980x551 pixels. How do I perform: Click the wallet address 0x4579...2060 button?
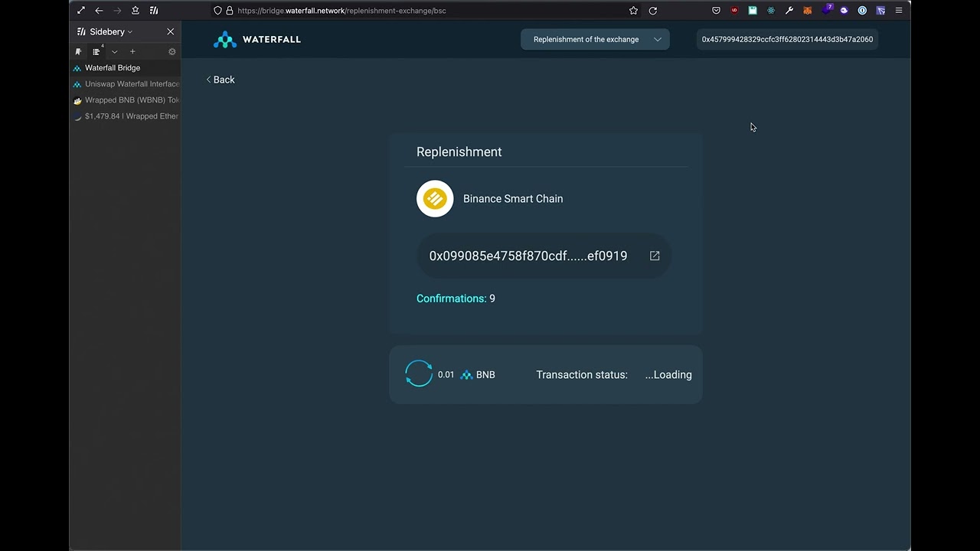pyautogui.click(x=787, y=40)
